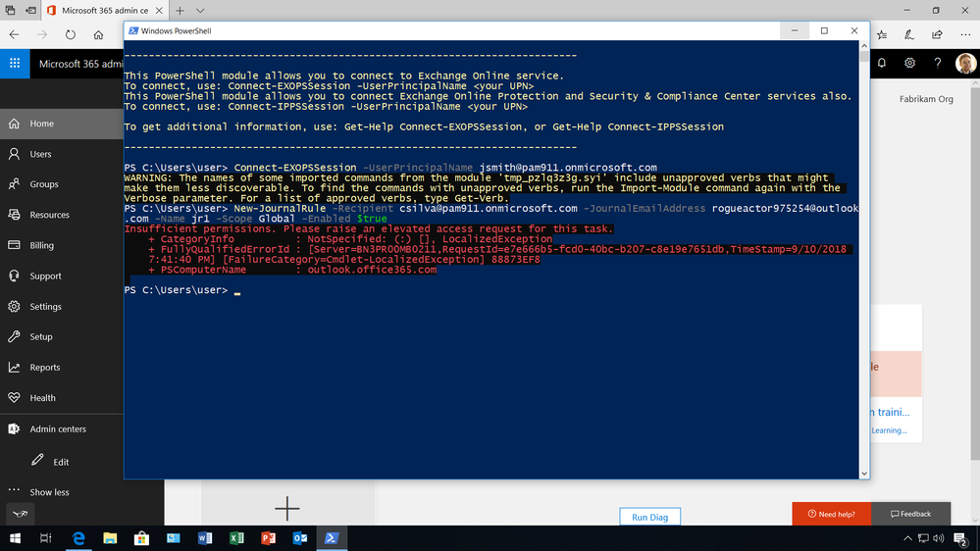Open the browser tab list dropdown chevron
980x551 pixels.
point(200,11)
